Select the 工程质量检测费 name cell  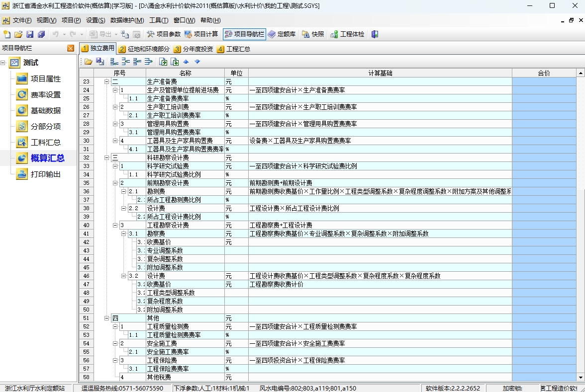(x=186, y=326)
